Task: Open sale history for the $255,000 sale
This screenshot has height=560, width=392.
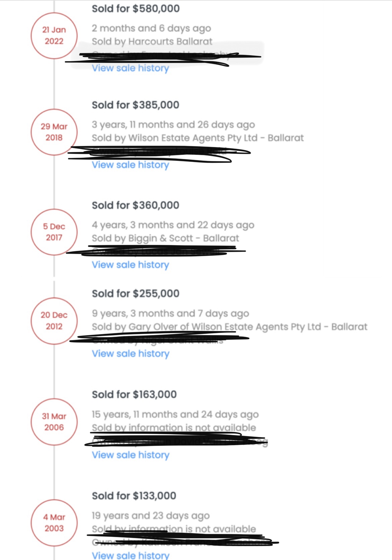Action: [x=130, y=353]
